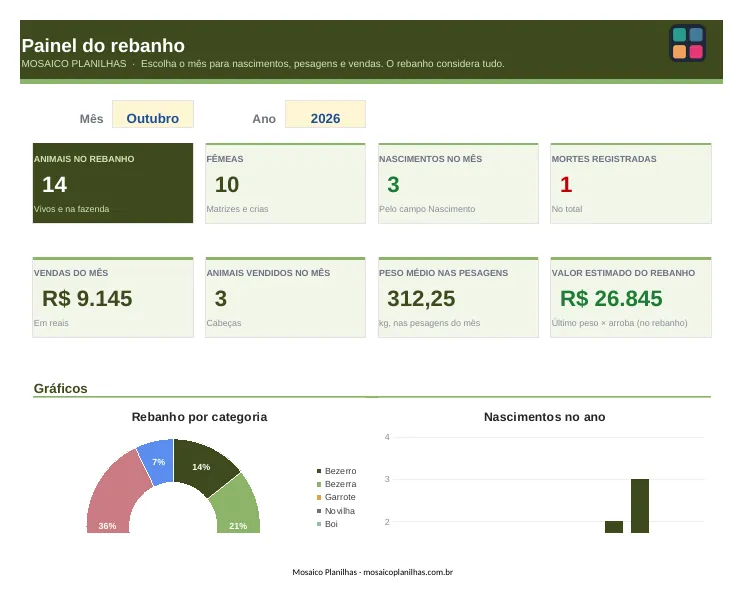Click the Mês field label

(x=91, y=119)
